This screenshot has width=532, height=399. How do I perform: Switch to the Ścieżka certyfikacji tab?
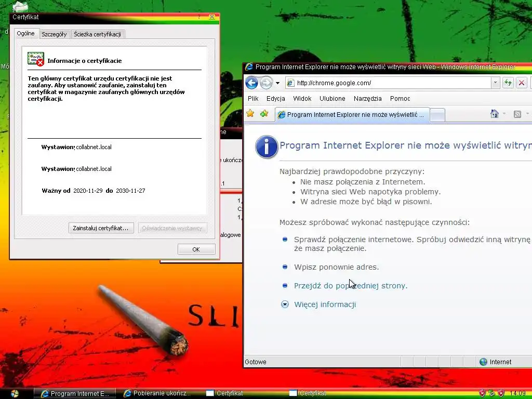(x=97, y=34)
